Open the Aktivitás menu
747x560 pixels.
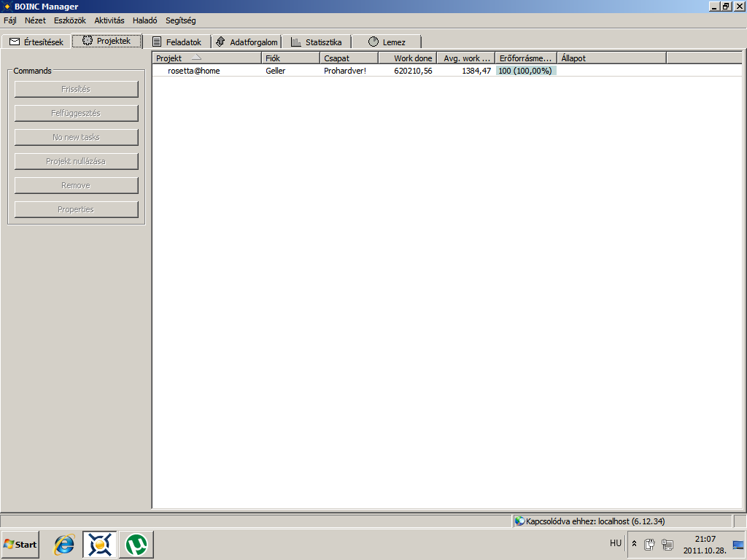click(x=109, y=20)
